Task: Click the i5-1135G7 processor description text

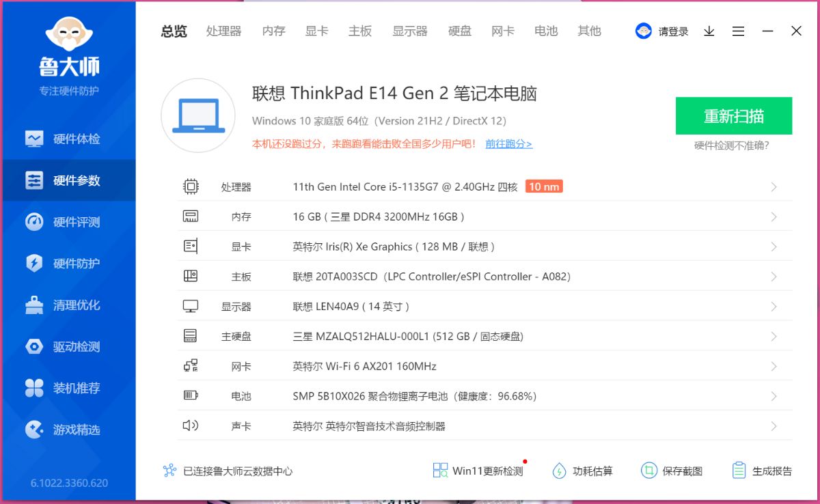Action: point(405,187)
